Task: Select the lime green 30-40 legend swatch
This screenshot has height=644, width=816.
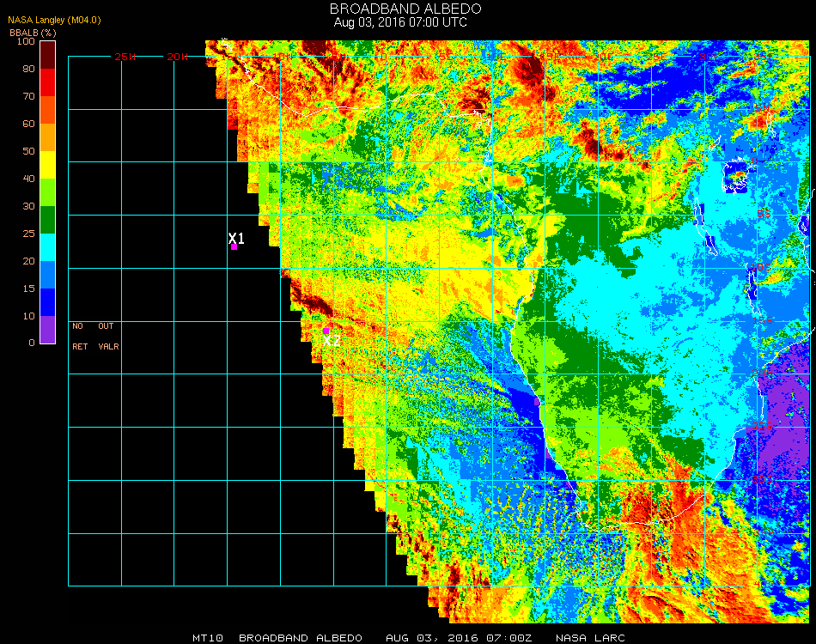Action: [48, 192]
